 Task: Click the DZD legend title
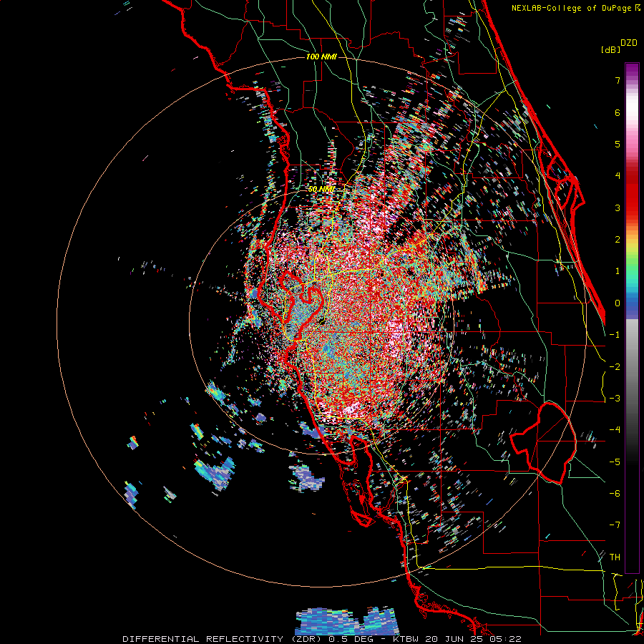[629, 43]
